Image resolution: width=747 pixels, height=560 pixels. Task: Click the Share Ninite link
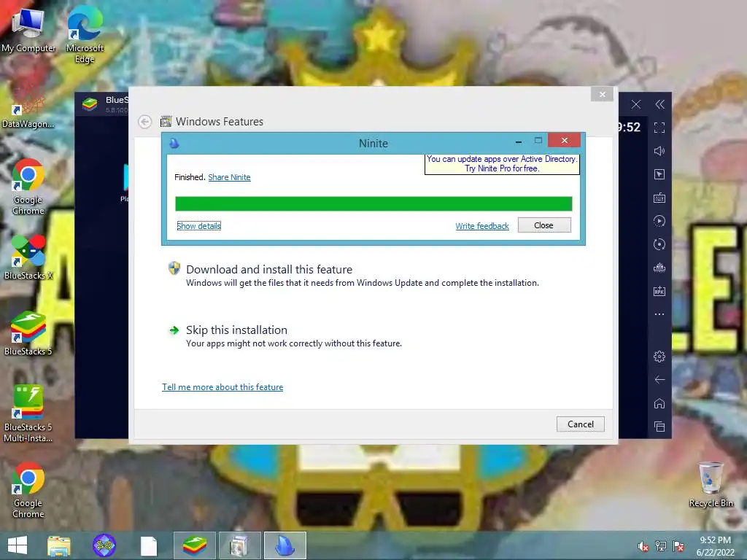click(x=229, y=177)
